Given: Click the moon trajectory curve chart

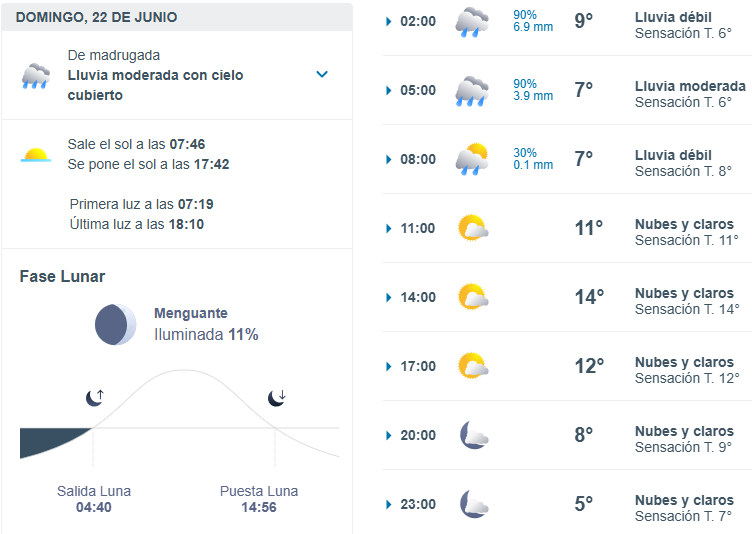Looking at the screenshot, I should coord(179,417).
